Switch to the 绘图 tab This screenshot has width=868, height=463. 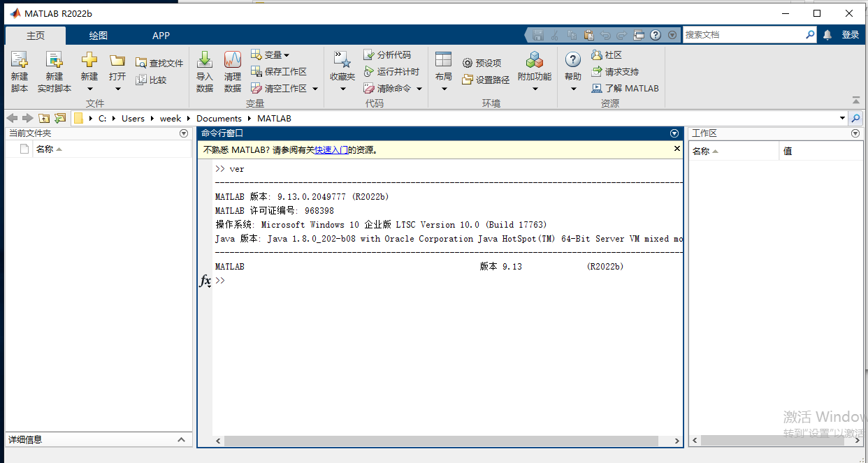(x=98, y=36)
